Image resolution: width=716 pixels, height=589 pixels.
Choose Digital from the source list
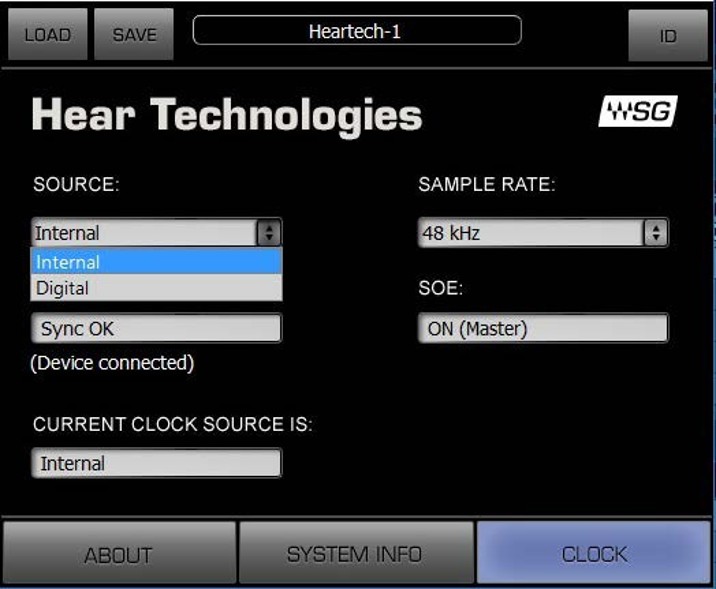(156, 288)
